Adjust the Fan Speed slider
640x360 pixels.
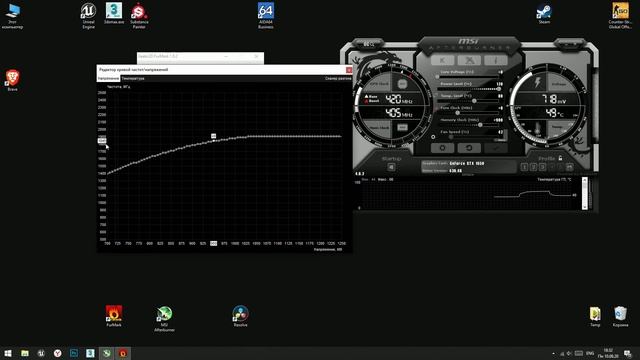469,137
